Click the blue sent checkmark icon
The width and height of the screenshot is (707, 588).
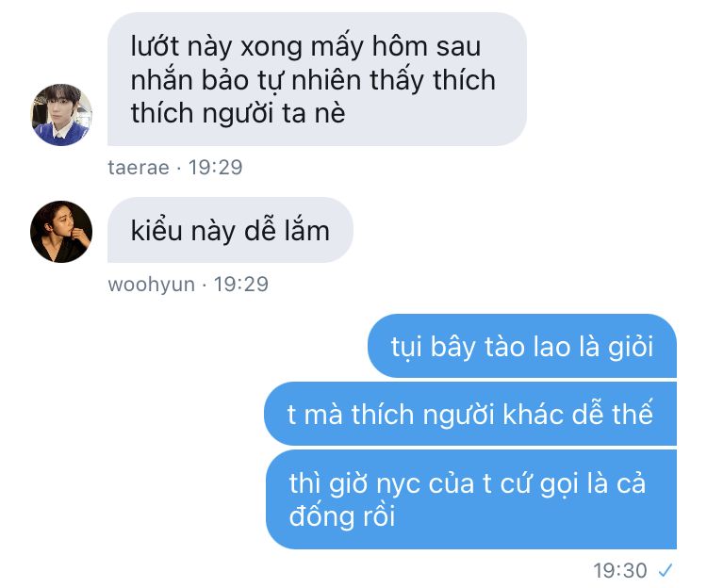pyautogui.click(x=666, y=570)
